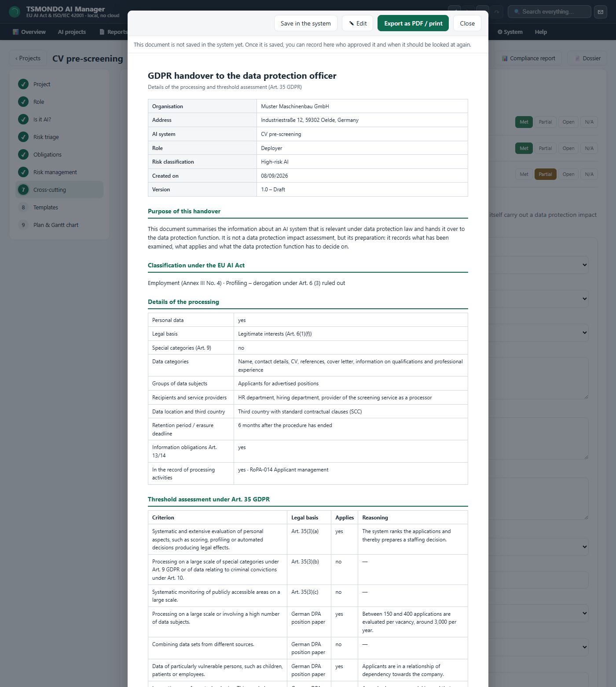Click the green checkmark beside Role step
The image size is (616, 687).
tap(23, 102)
